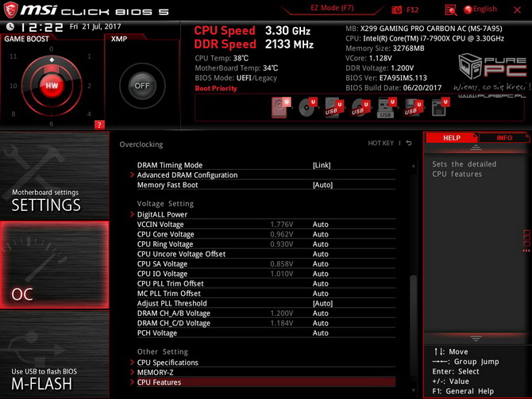Click the clock icon beside the time
Screen dimensions: 532x399
pos(10,27)
